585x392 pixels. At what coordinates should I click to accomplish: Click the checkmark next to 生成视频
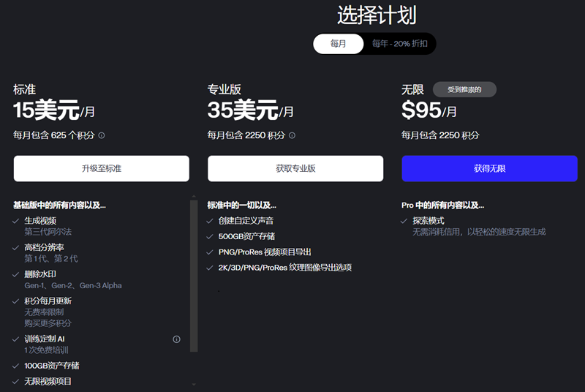pos(16,221)
